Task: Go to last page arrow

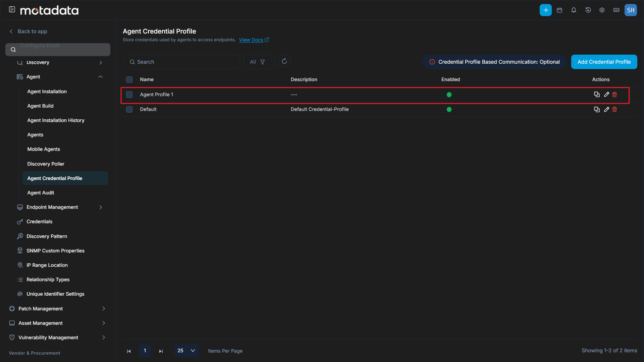Action: pyautogui.click(x=161, y=351)
